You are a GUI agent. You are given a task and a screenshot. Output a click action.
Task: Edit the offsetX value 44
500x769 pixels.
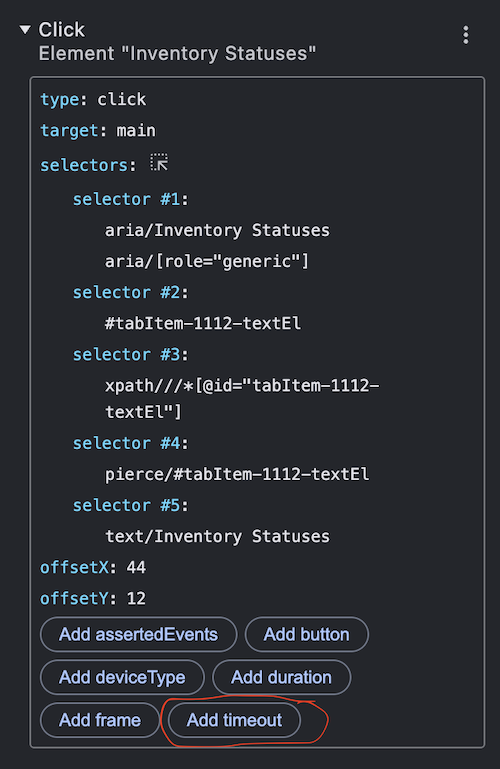[x=136, y=567]
